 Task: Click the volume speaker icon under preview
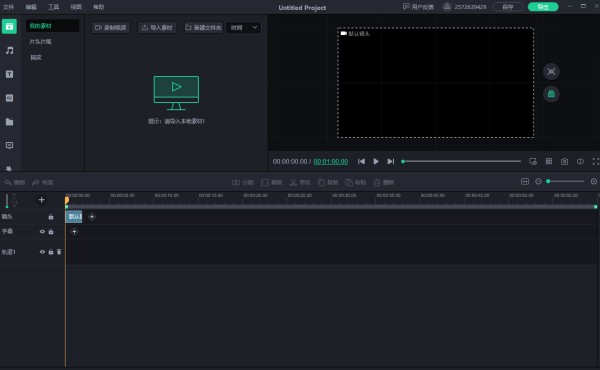[580, 161]
